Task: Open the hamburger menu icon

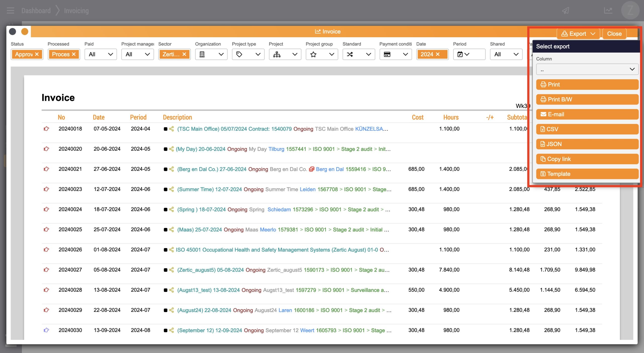Action: [10, 11]
